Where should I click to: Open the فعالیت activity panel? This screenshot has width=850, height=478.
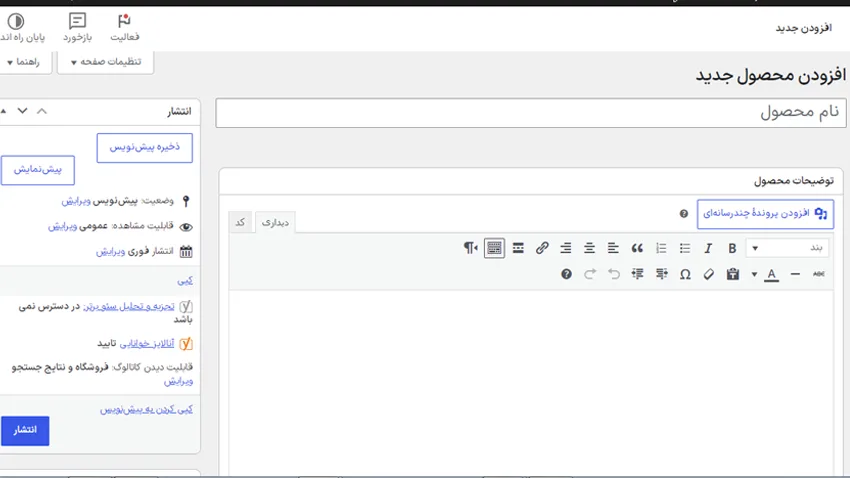pyautogui.click(x=125, y=28)
